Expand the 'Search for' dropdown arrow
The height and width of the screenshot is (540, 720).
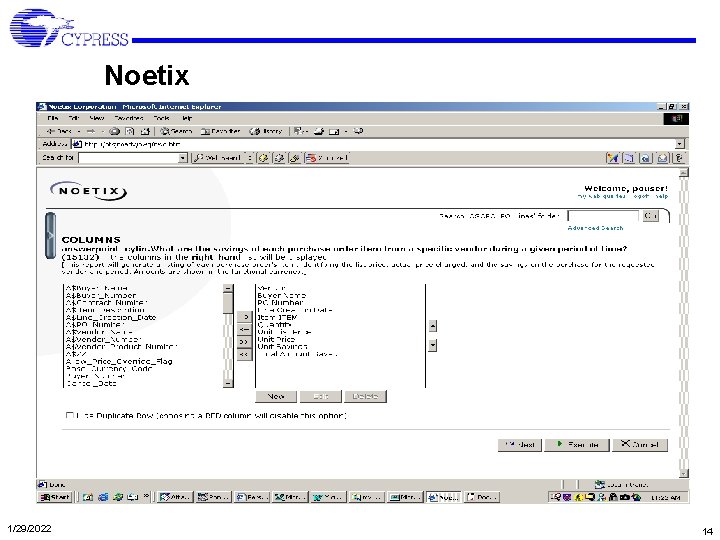click(x=183, y=158)
